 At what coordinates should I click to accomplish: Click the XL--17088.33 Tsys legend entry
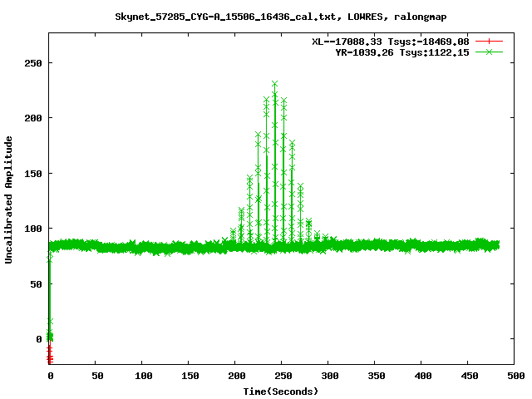(391, 42)
